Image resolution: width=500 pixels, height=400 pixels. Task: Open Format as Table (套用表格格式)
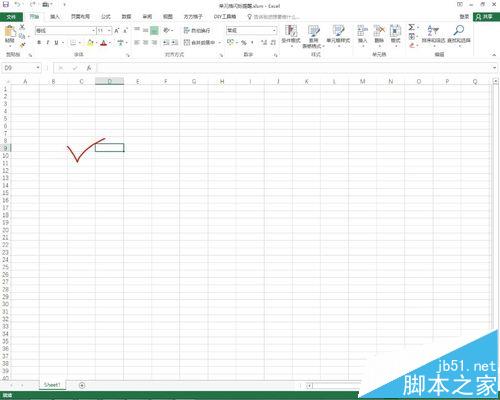coord(313,36)
